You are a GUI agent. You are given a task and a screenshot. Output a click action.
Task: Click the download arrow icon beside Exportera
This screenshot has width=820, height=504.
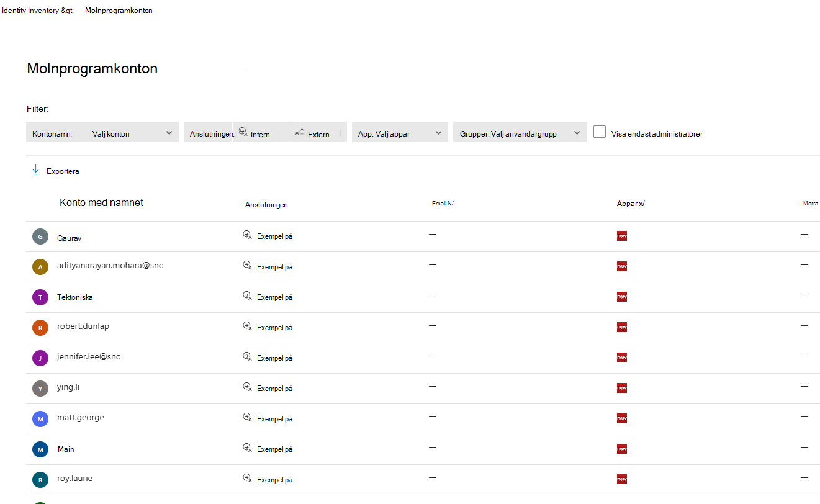[x=35, y=170]
